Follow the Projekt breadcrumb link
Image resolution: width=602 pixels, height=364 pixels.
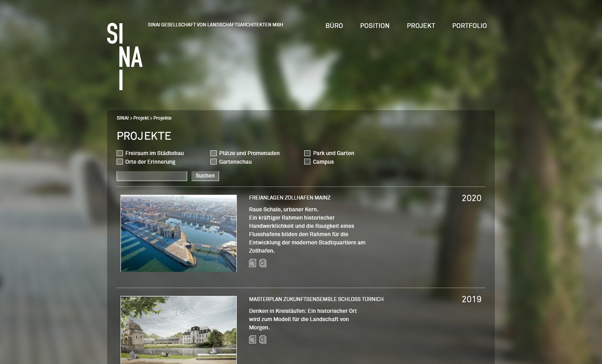click(141, 118)
